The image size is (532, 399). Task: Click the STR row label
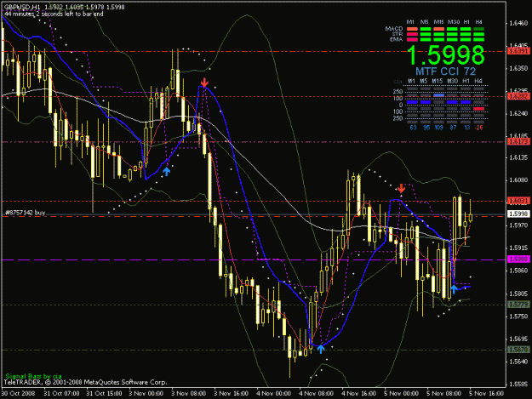(x=398, y=34)
